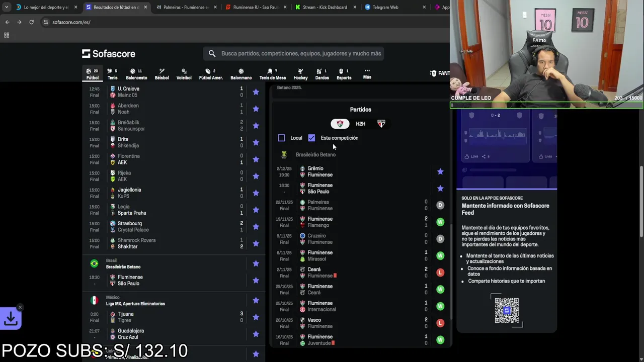Viewport: 644px width, 362px height.
Task: Favorite the Brasileirão Betano league star
Action: click(x=256, y=263)
